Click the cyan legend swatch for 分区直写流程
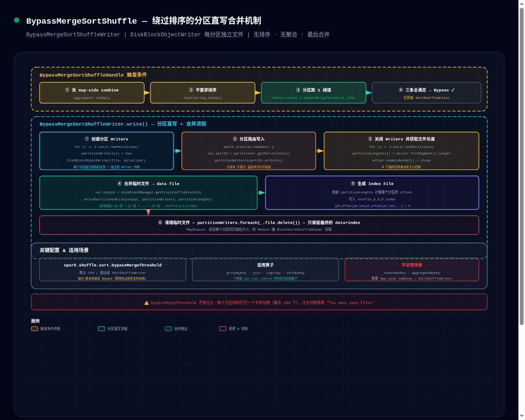The image size is (525, 420). point(101,329)
